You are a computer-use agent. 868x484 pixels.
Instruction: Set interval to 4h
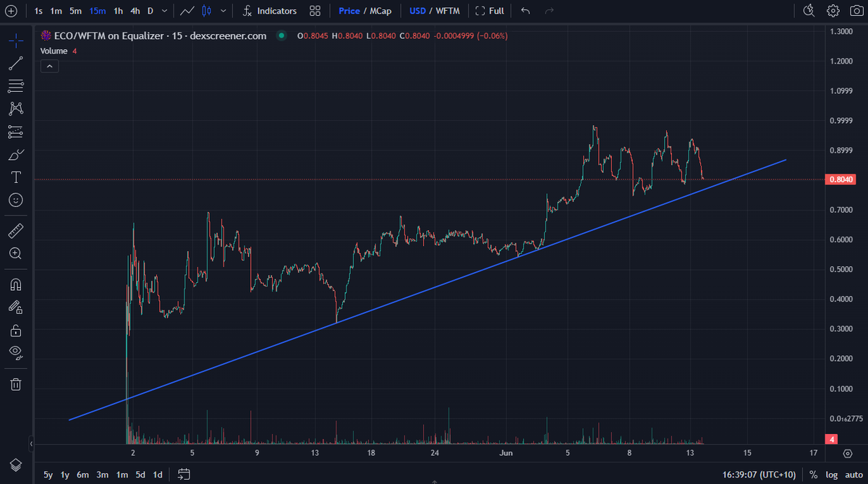[135, 11]
